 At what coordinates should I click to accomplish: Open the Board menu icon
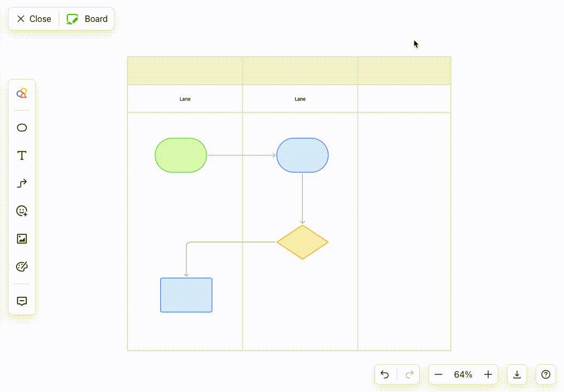[x=72, y=18]
